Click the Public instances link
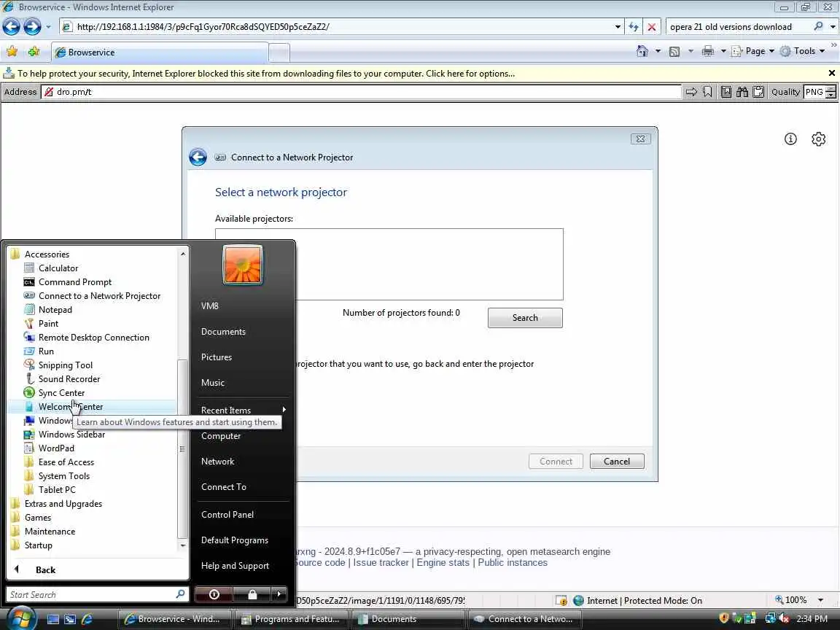 coord(512,562)
